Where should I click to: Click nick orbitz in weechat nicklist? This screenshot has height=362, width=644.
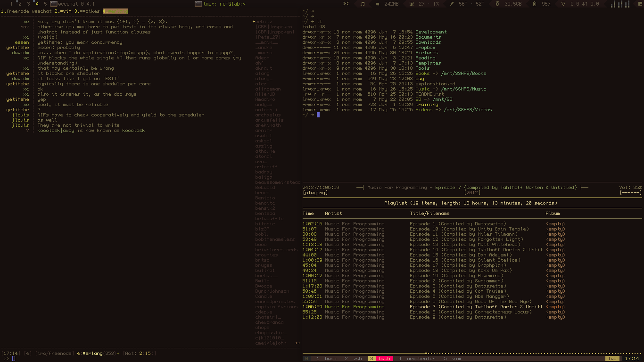(264, 22)
